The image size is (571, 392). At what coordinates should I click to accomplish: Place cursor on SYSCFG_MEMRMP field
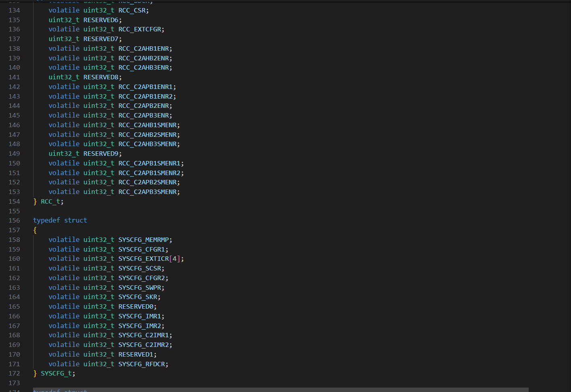(x=143, y=240)
